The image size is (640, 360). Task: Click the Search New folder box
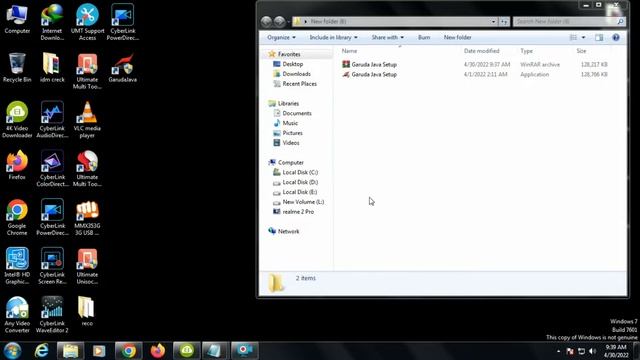(x=569, y=21)
